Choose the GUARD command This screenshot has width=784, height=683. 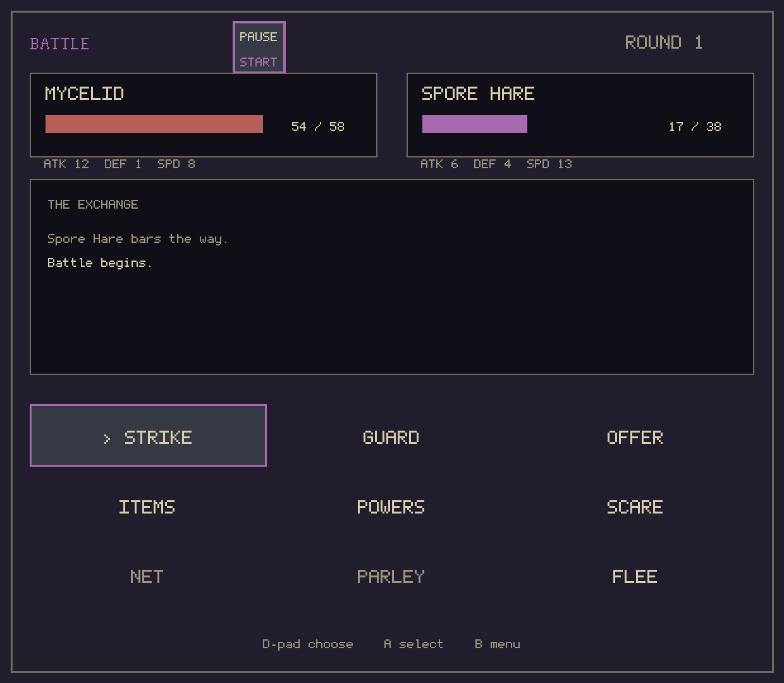(391, 438)
